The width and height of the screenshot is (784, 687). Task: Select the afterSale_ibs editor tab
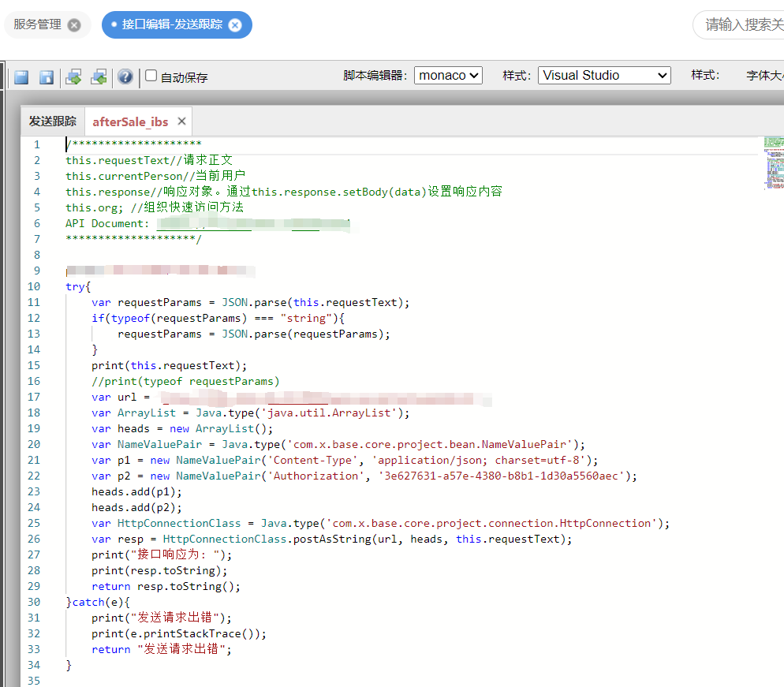130,121
